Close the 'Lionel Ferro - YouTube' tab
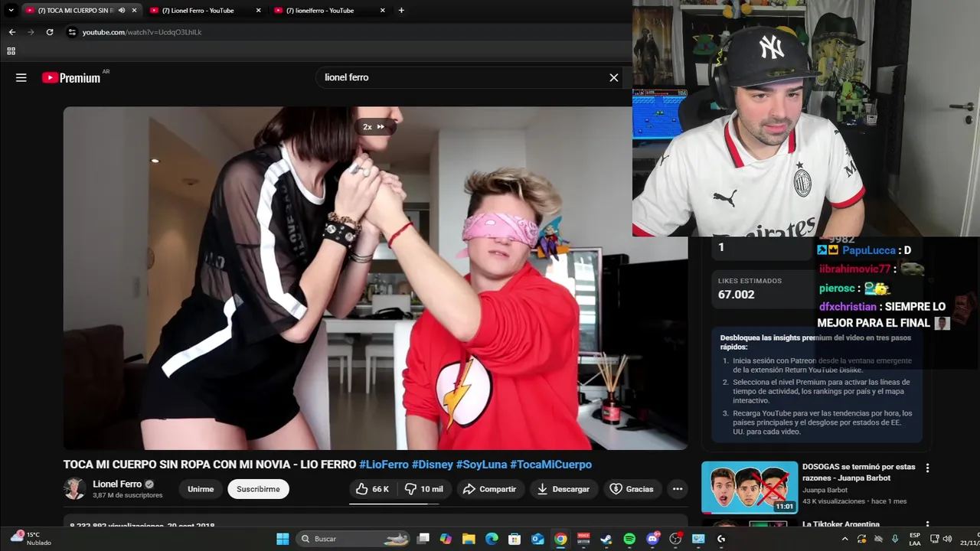Viewport: 980px width, 551px height. [x=258, y=10]
